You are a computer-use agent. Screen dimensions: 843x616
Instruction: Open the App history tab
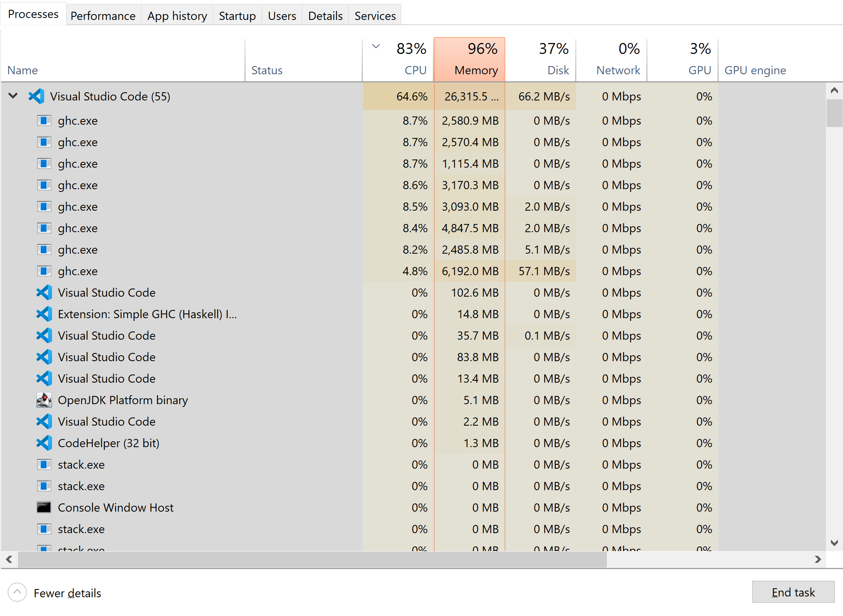pos(177,16)
